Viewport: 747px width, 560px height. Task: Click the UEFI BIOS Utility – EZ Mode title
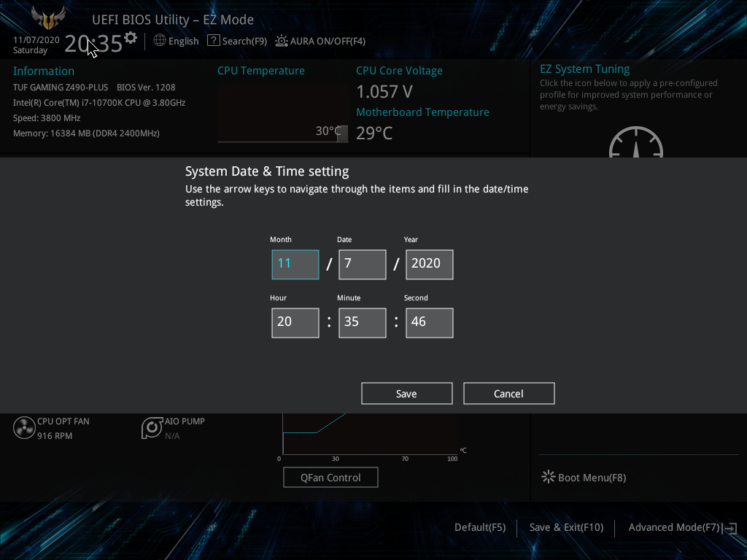pos(172,20)
